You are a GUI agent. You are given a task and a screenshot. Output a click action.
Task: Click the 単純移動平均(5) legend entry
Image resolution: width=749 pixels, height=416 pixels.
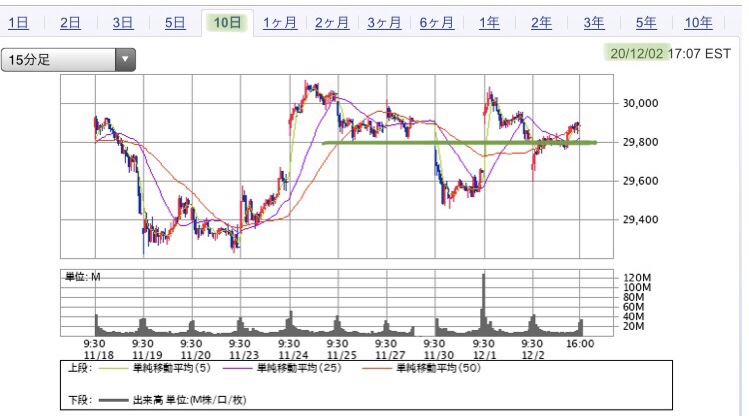click(x=155, y=368)
